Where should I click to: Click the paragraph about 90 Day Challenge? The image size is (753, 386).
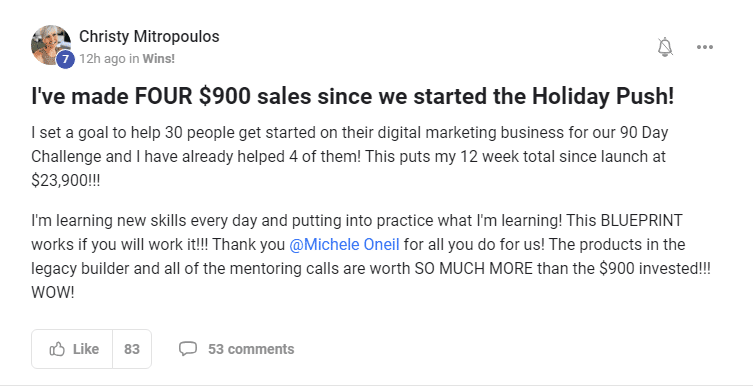coord(350,157)
